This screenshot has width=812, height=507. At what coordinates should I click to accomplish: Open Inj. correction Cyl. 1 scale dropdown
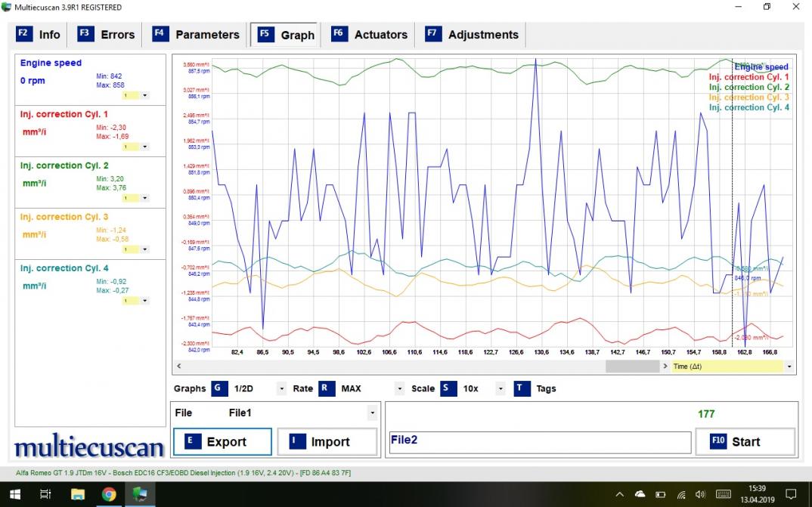point(144,147)
